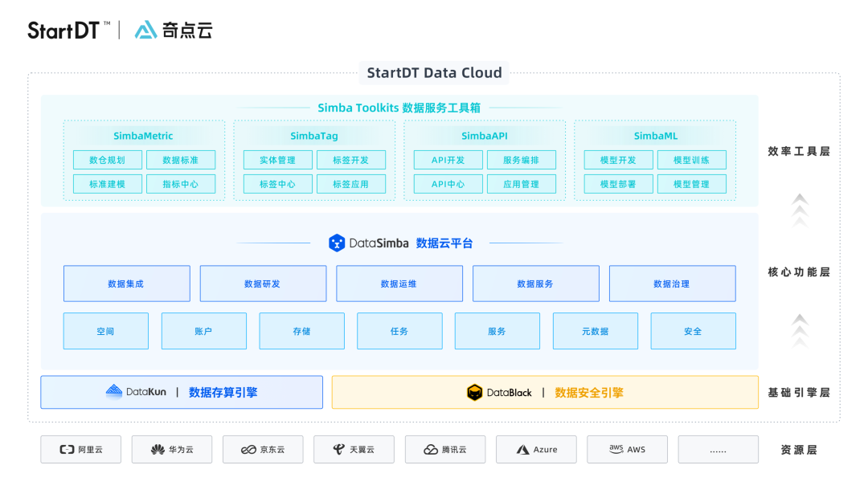Image resolution: width=868 pixels, height=502 pixels.
Task: Click the 资源层 label
Action: [x=799, y=450]
